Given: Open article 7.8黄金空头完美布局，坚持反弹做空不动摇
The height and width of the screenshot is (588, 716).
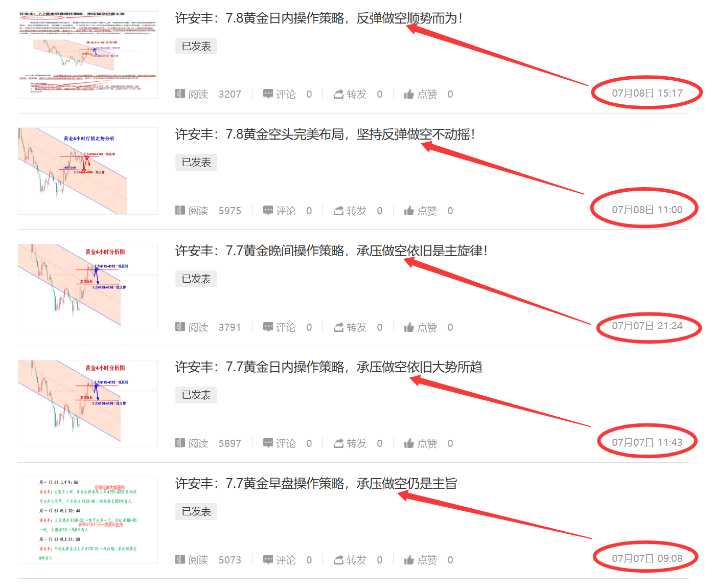Looking at the screenshot, I should click(326, 134).
